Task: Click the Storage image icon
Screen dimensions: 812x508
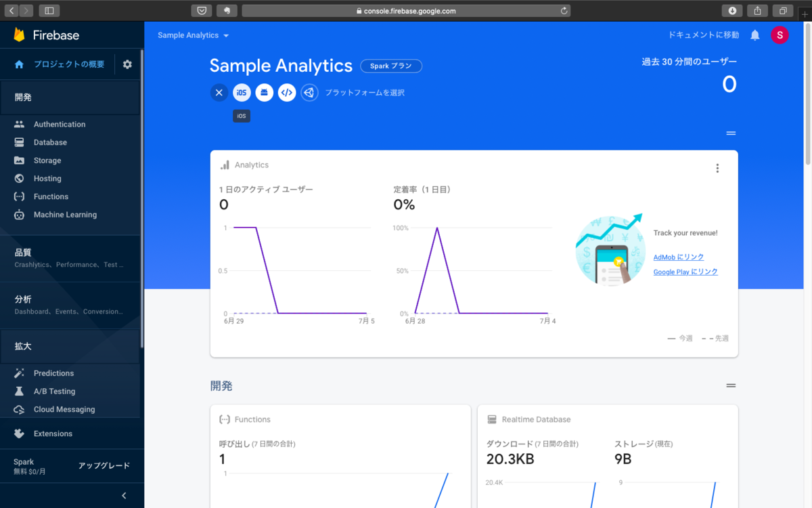Action: 20,161
